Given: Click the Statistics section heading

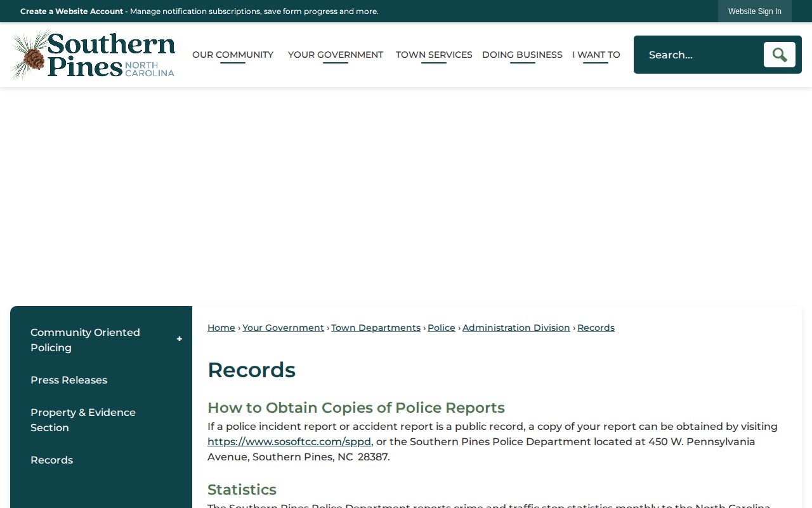Looking at the screenshot, I should coord(242,490).
